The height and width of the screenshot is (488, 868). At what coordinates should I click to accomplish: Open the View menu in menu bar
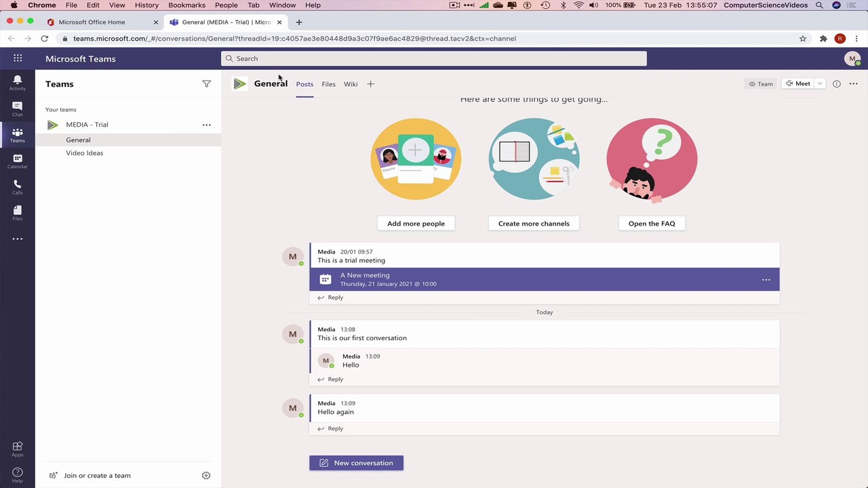[117, 5]
